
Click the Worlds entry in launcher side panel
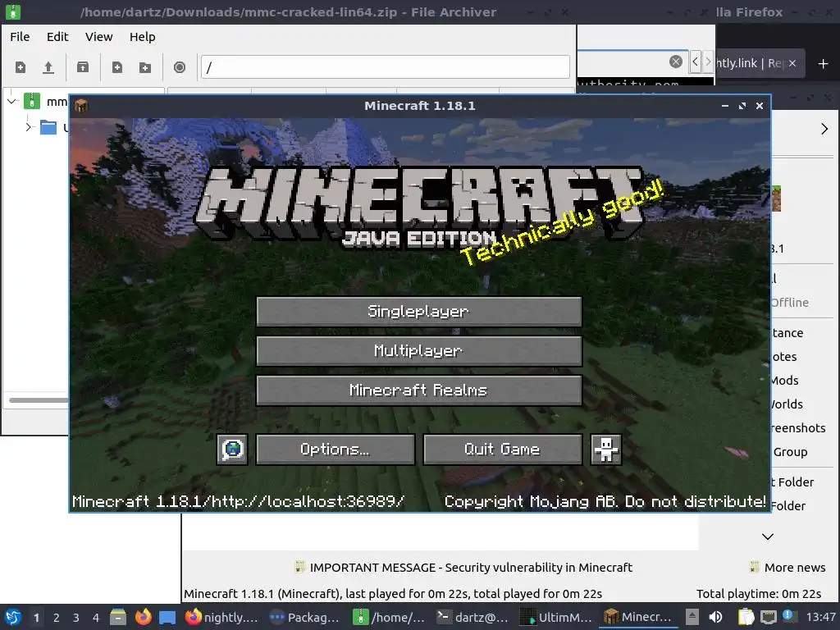point(787,404)
